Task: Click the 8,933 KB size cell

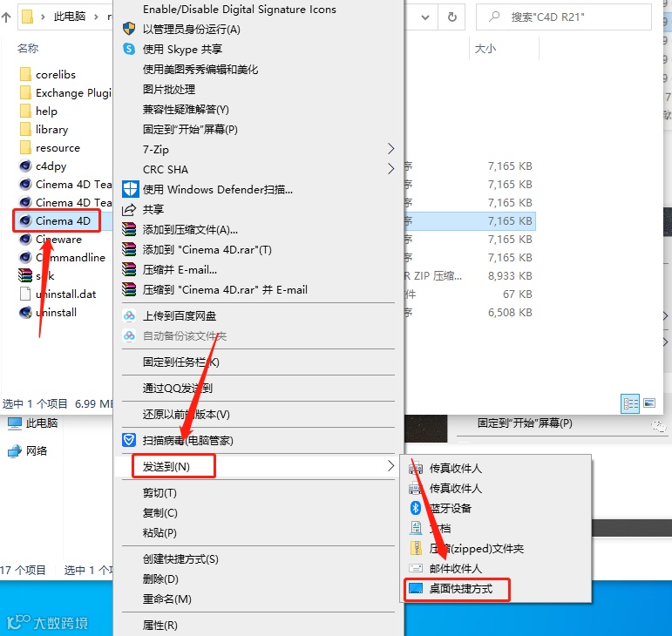Action: 510,276
